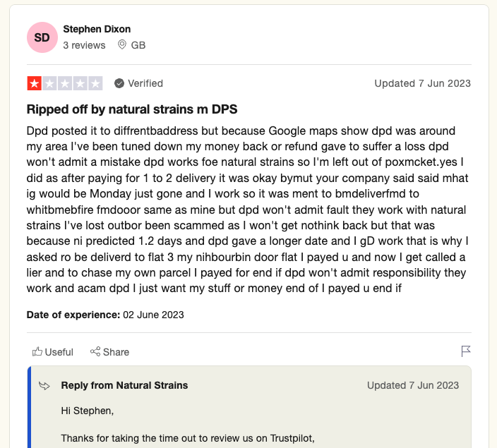Click the fifth grey star in the rating

[95, 83]
